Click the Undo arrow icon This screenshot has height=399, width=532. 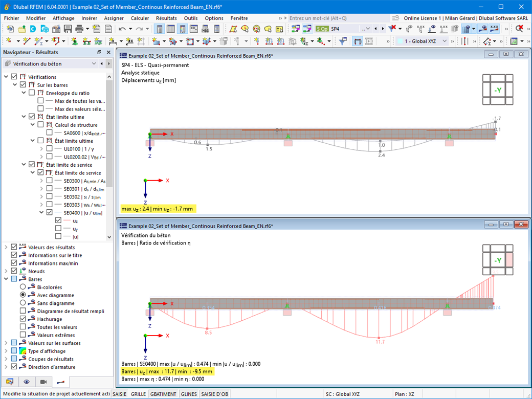pyautogui.click(x=122, y=29)
